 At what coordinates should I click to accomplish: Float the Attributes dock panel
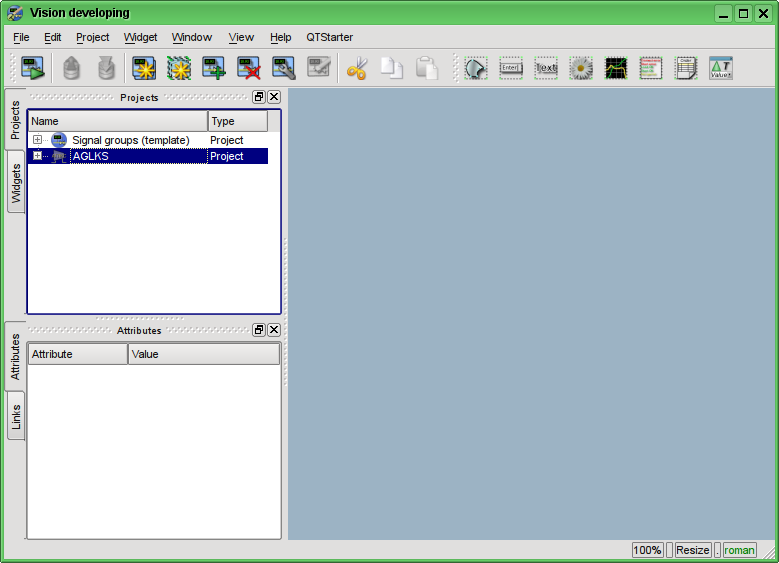tap(259, 330)
